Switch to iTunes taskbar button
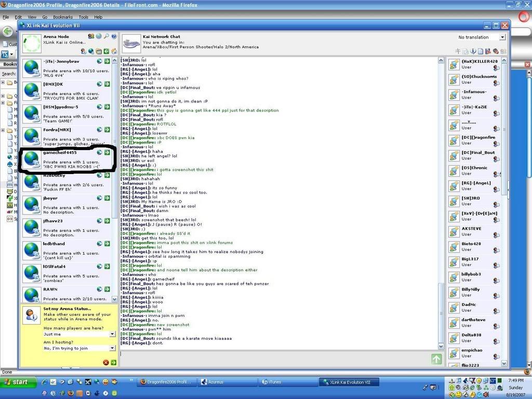This screenshot has width=532, height=399. pos(287,382)
